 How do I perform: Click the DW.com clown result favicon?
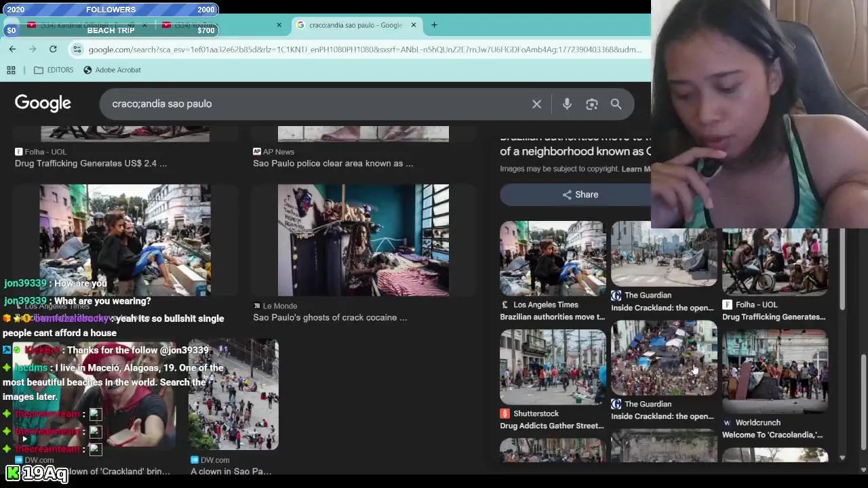(x=195, y=460)
